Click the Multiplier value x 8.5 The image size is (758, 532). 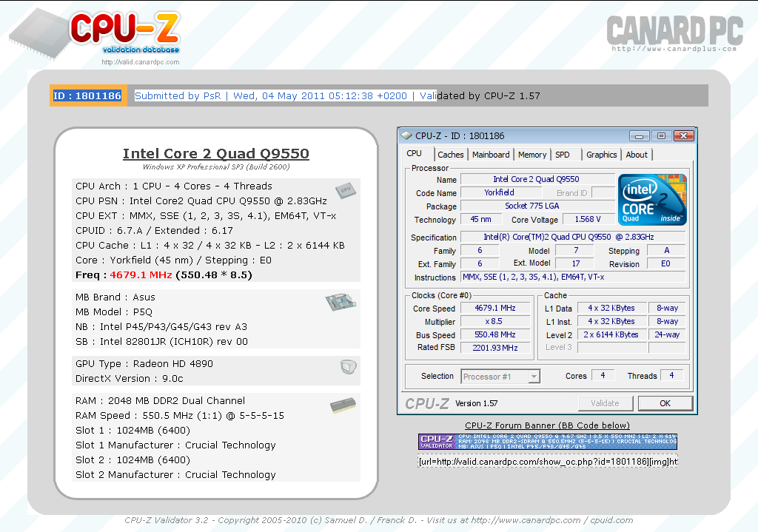[x=495, y=321]
